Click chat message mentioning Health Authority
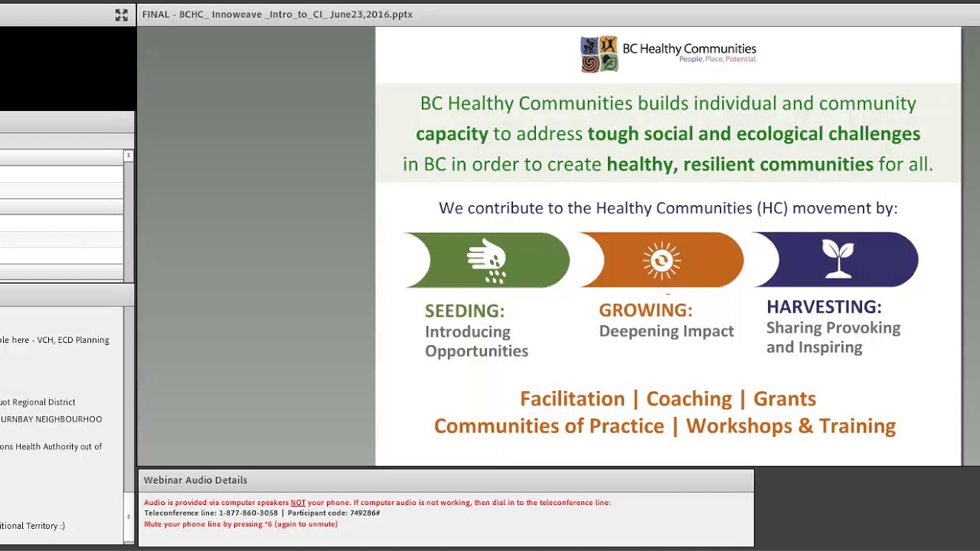Image resolution: width=980 pixels, height=551 pixels. (x=51, y=446)
